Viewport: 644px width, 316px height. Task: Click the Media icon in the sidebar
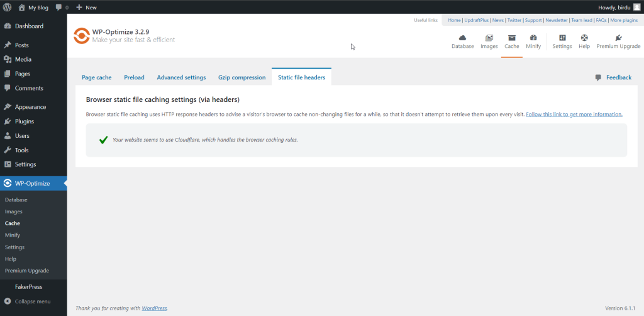(x=8, y=59)
